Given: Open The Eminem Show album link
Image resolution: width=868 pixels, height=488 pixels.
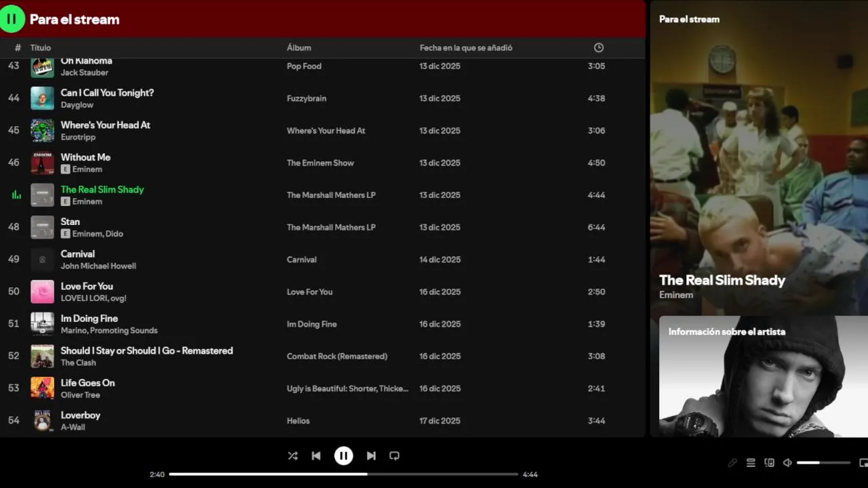Looking at the screenshot, I should 320,163.
